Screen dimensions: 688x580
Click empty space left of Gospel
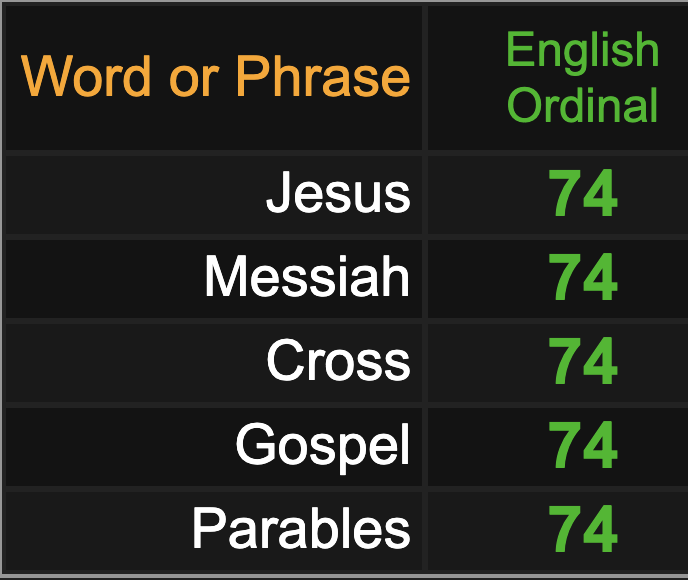[118, 445]
